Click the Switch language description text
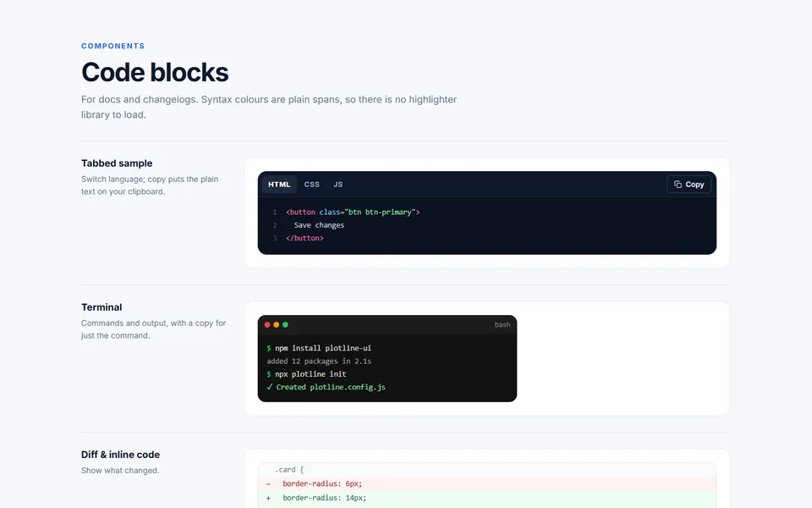Viewport: 812px width, 508px height. pos(150,185)
